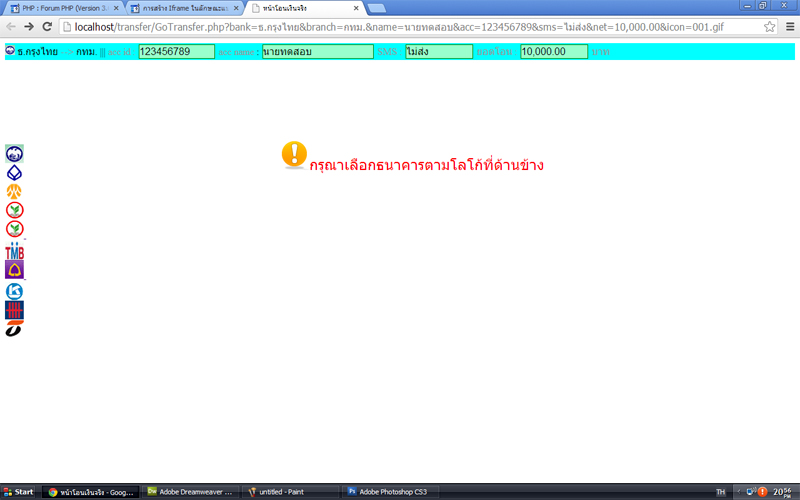Choose the blue and red UOB grid logo

click(x=14, y=310)
